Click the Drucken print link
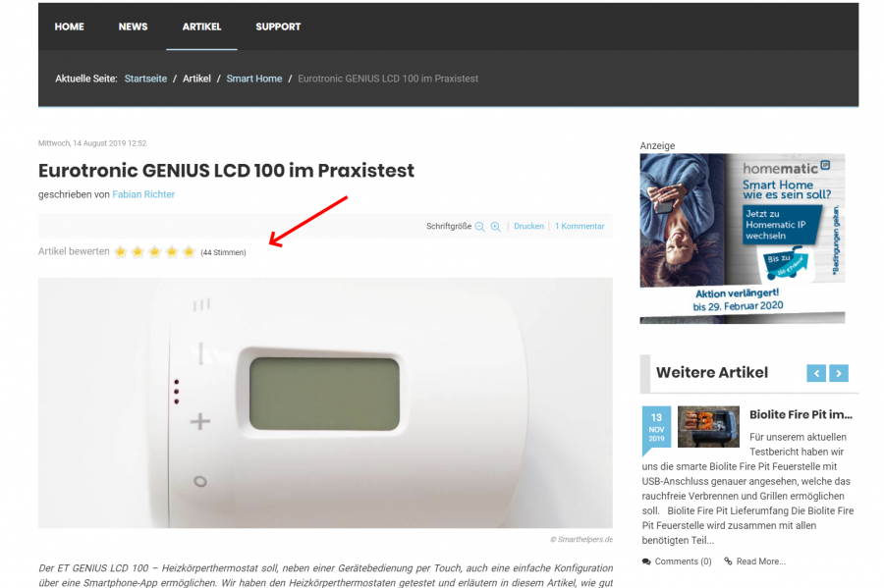 point(528,226)
